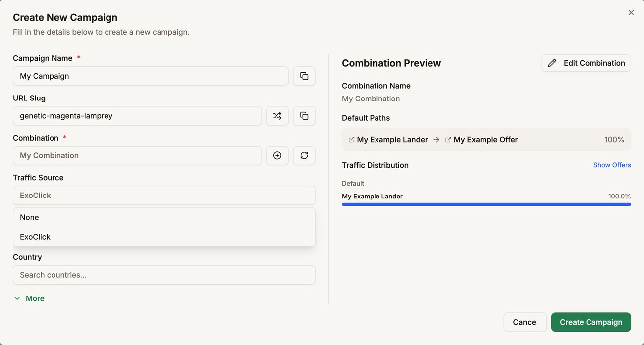Choose None from Traffic Source options
Image resolution: width=644 pixels, height=345 pixels.
[164, 217]
